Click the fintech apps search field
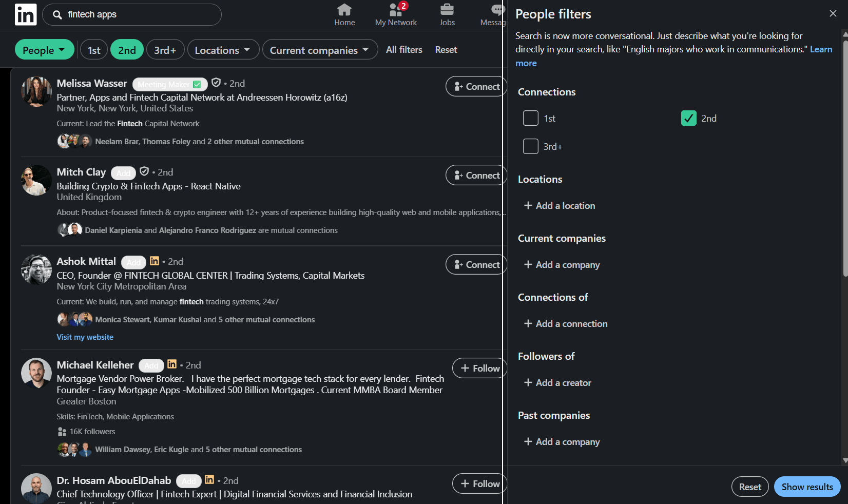848x504 pixels. pos(131,14)
